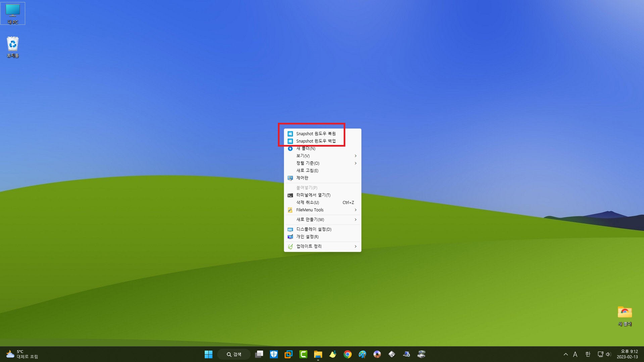Select the 새 폴더 desktop folder icon
The width and height of the screenshot is (644, 362).
coord(625,316)
